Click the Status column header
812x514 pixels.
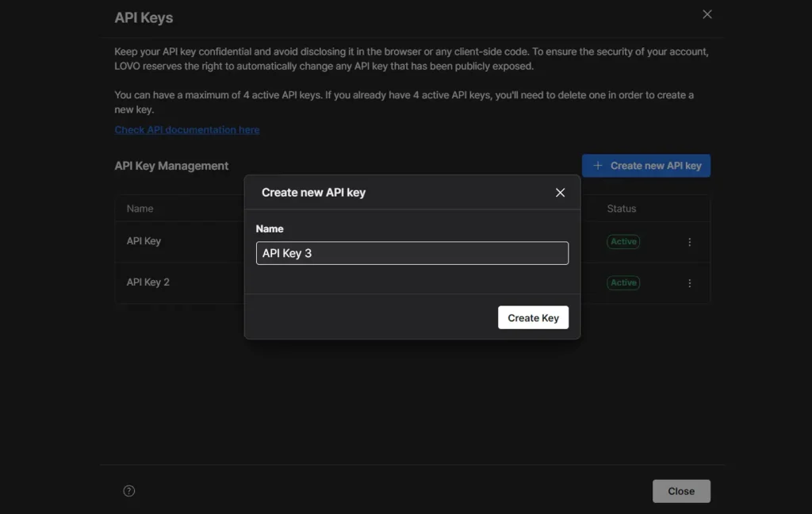(x=622, y=209)
